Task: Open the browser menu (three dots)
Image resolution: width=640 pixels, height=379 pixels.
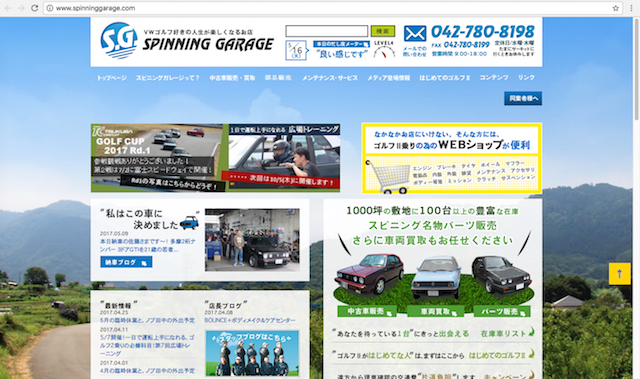Action: pos(631,8)
